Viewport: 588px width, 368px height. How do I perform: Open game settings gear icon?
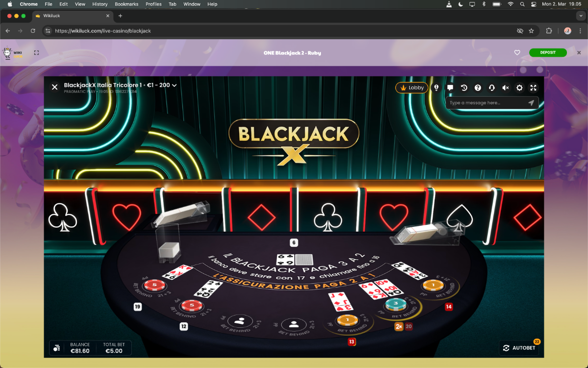pos(519,88)
